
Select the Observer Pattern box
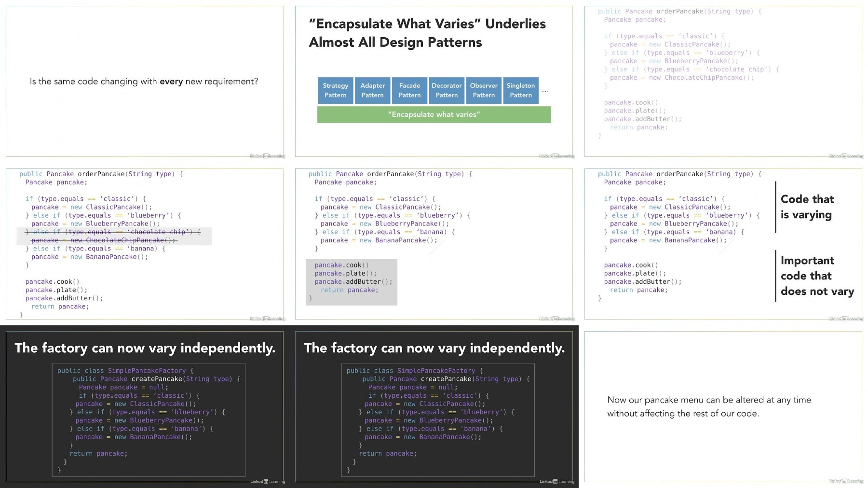484,90
